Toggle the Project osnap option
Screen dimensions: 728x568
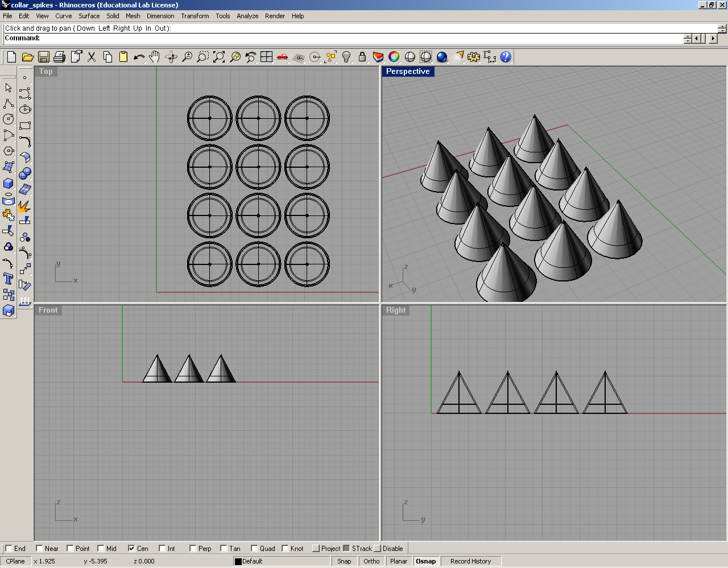[316, 549]
